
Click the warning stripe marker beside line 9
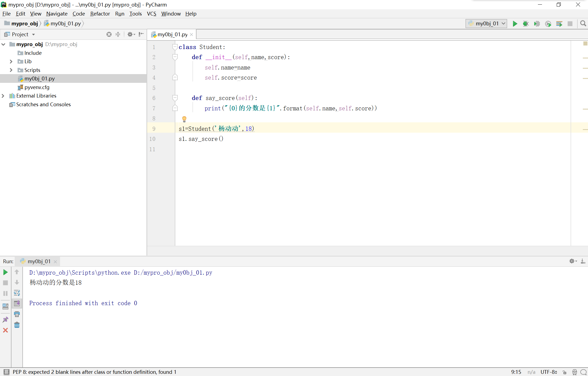[585, 129]
